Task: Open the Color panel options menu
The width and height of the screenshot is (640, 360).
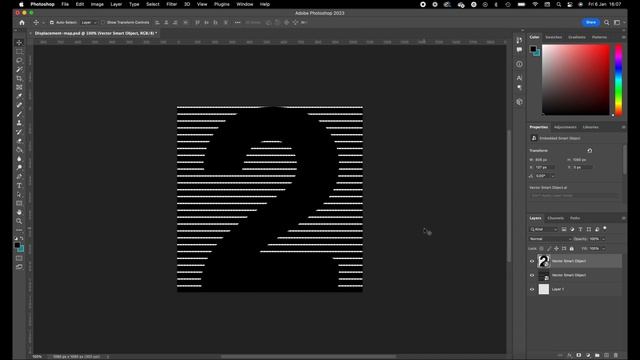Action: (x=623, y=37)
